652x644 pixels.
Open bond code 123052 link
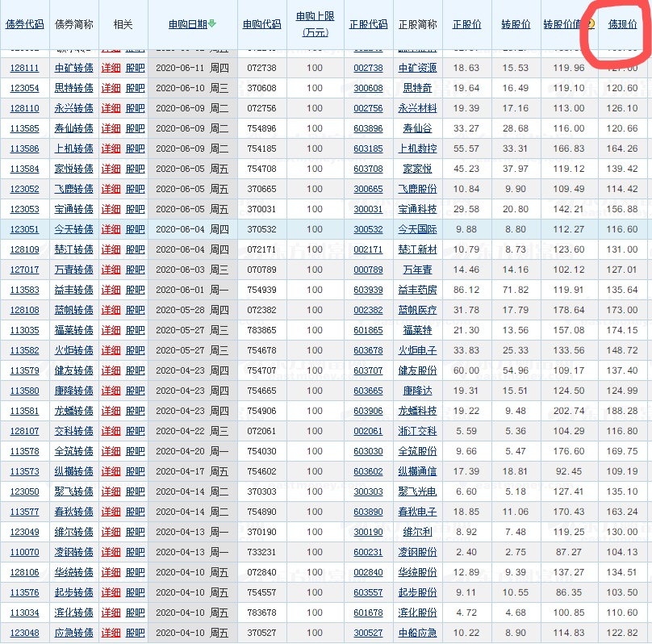pyautogui.click(x=24, y=189)
